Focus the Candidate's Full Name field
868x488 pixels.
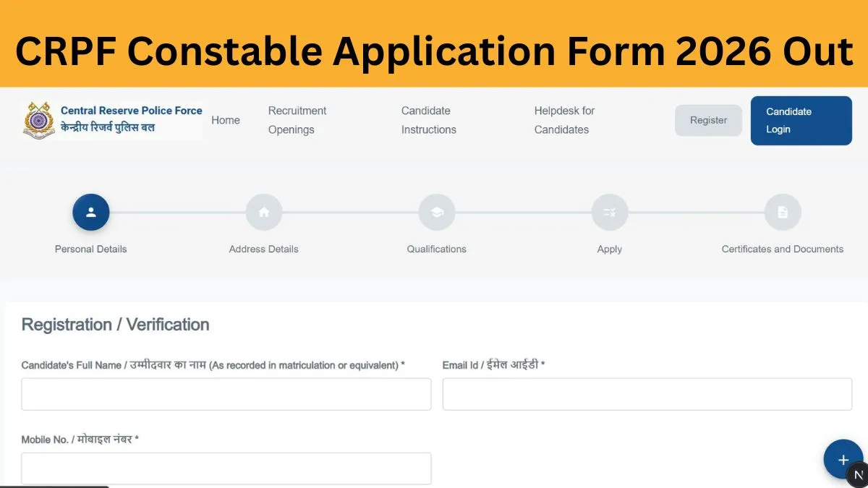pyautogui.click(x=226, y=394)
